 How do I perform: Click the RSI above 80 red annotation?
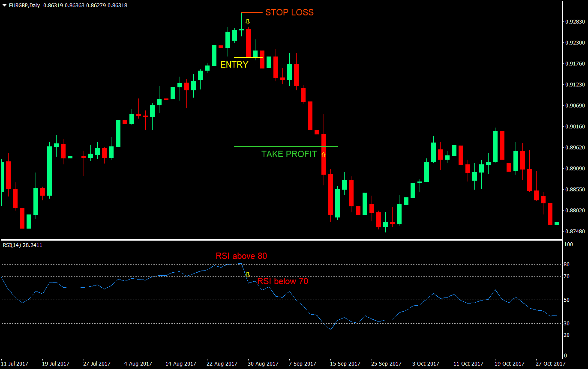coord(241,256)
